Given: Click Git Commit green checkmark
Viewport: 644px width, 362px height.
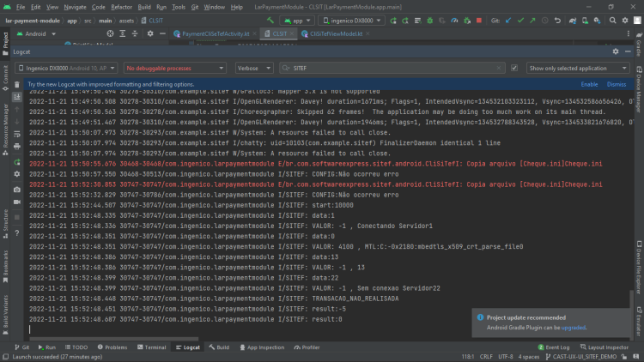Looking at the screenshot, I should (x=520, y=21).
